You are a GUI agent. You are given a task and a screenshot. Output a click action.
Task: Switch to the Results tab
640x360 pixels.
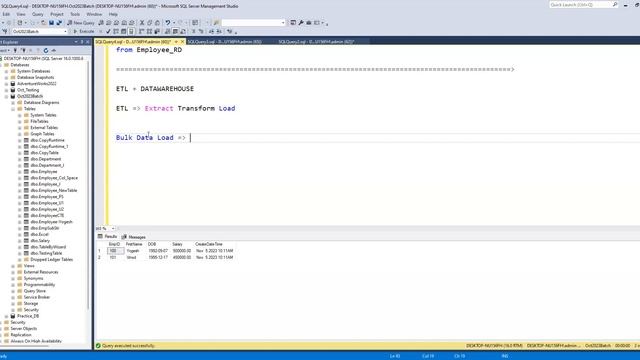[107, 237]
